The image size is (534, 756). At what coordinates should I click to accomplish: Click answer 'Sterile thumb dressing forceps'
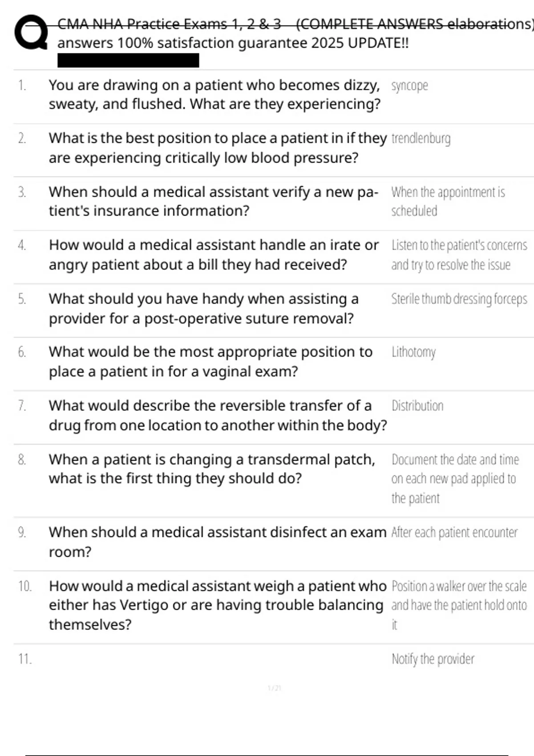tap(459, 299)
